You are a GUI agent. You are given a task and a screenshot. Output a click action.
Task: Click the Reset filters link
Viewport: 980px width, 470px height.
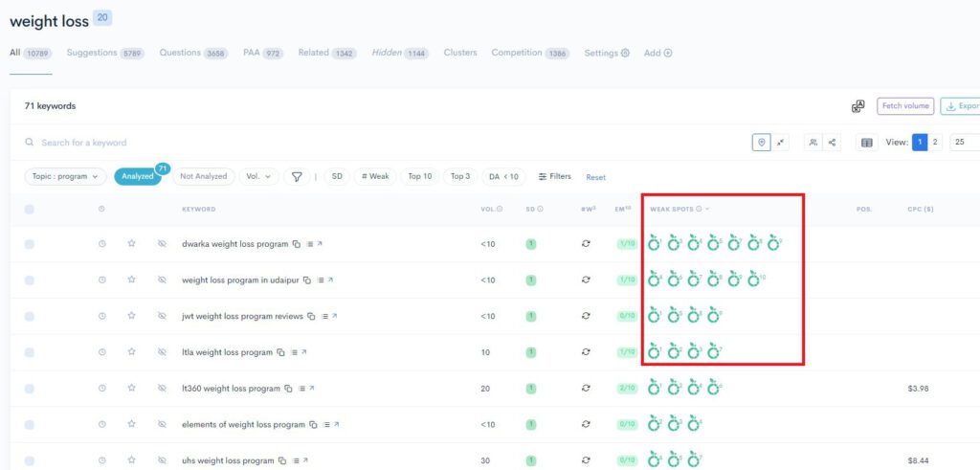[x=595, y=177]
